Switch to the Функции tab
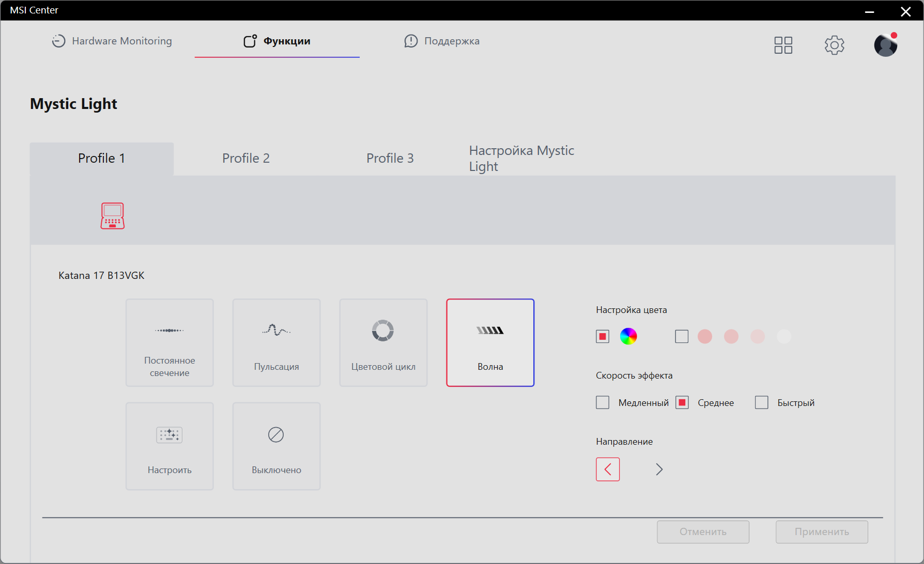 coord(277,41)
